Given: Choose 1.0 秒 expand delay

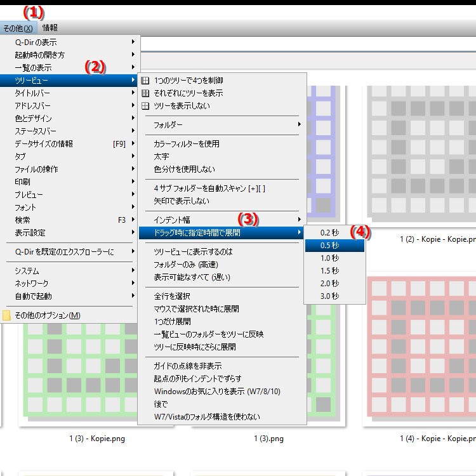Looking at the screenshot, I should [x=334, y=258].
